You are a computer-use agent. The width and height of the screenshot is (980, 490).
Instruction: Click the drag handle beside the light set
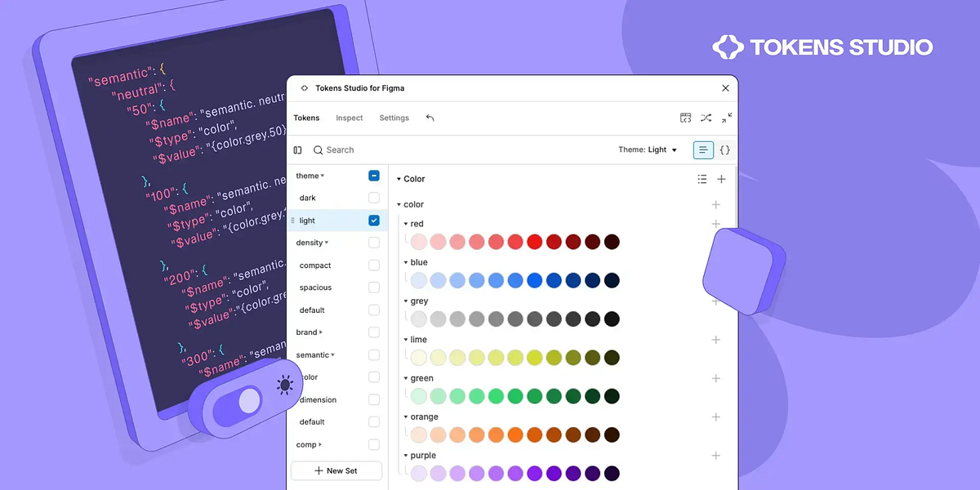click(293, 220)
